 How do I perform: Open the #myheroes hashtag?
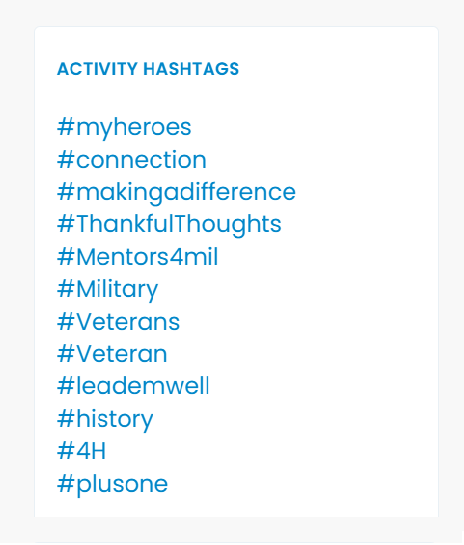[x=124, y=128]
